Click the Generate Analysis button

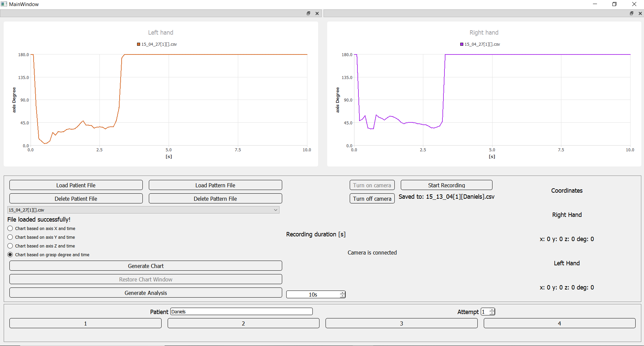(x=146, y=293)
